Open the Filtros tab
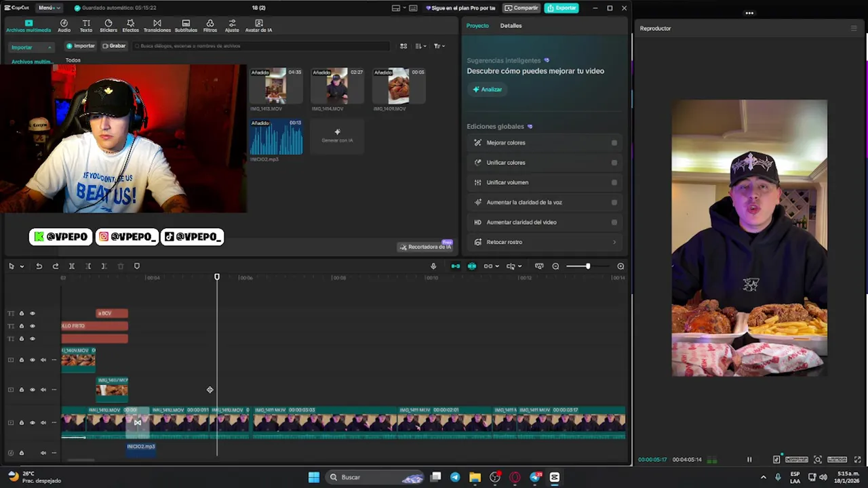Viewport: 868px width, 488px height. (x=210, y=26)
